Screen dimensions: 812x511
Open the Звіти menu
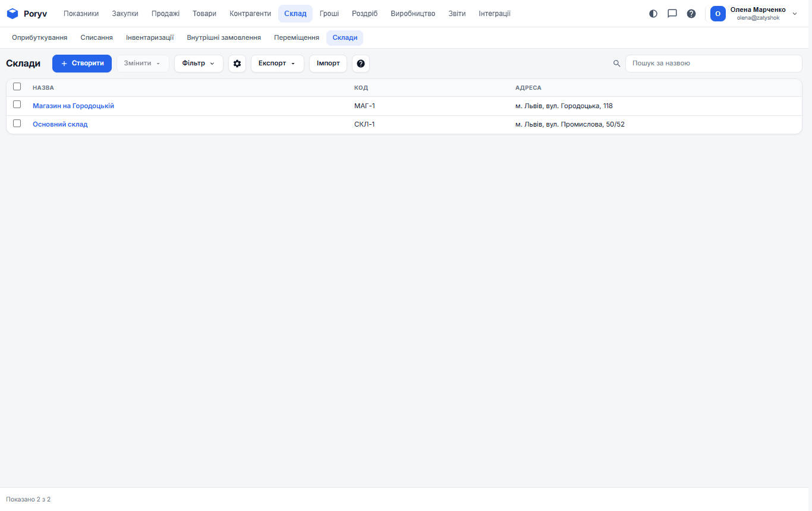pyautogui.click(x=457, y=14)
